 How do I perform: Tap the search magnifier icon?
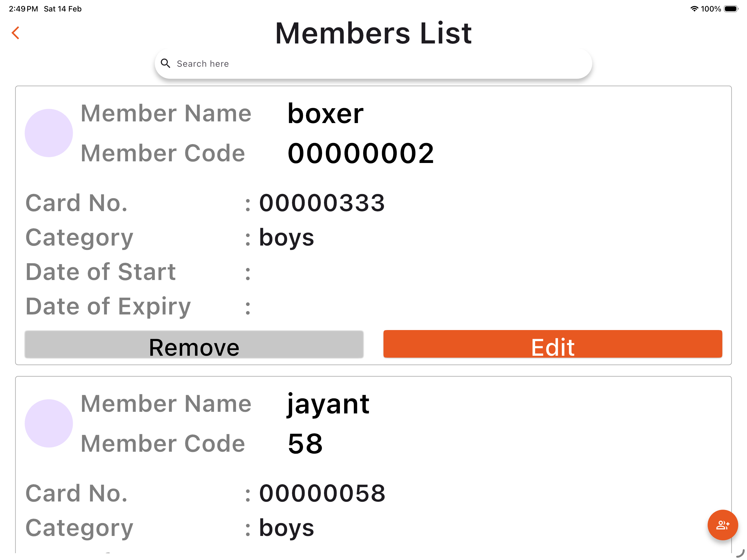pyautogui.click(x=165, y=63)
